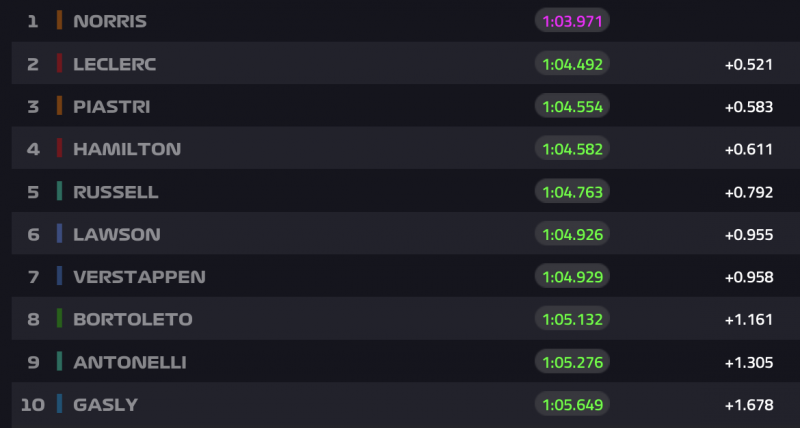This screenshot has width=800, height=428.
Task: Click Russell's teal team color bar
Action: [x=60, y=191]
